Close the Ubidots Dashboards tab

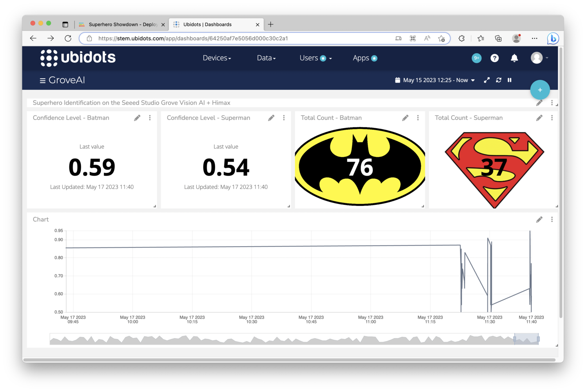pos(258,25)
